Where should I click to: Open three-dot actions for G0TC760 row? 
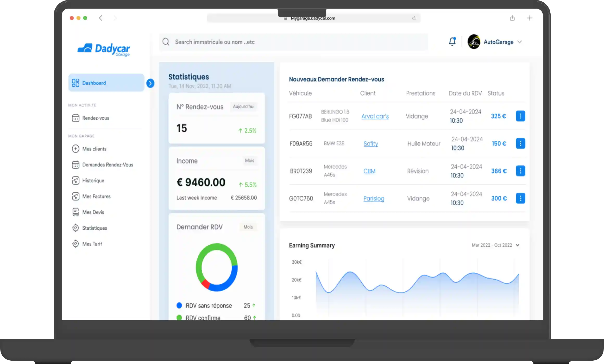520,198
